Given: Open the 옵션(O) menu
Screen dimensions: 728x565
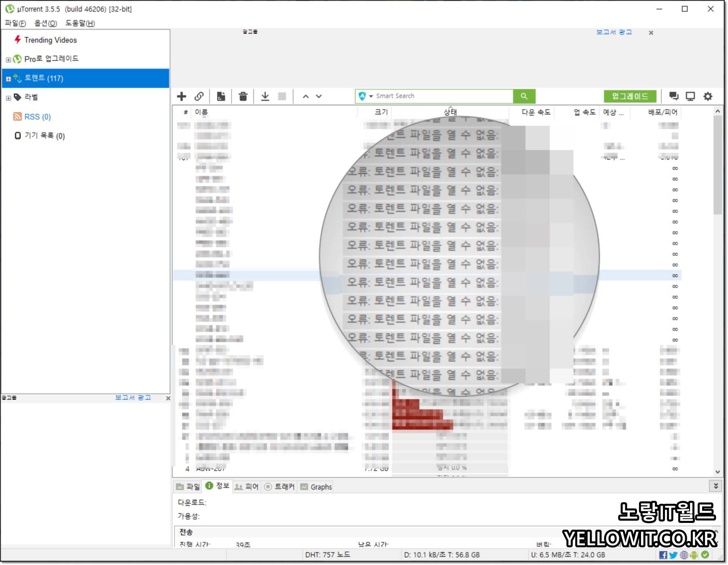Looking at the screenshot, I should (x=46, y=23).
